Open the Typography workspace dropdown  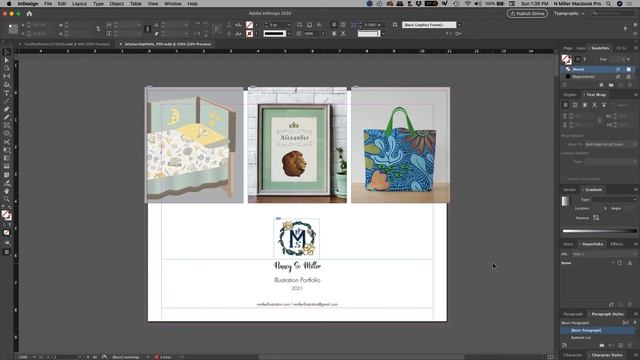pyautogui.click(x=569, y=13)
